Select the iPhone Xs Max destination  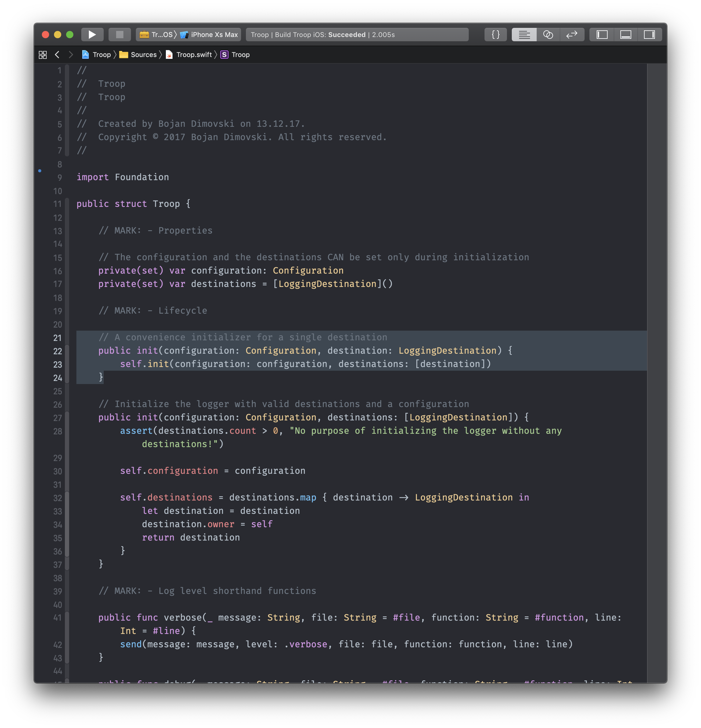click(210, 35)
